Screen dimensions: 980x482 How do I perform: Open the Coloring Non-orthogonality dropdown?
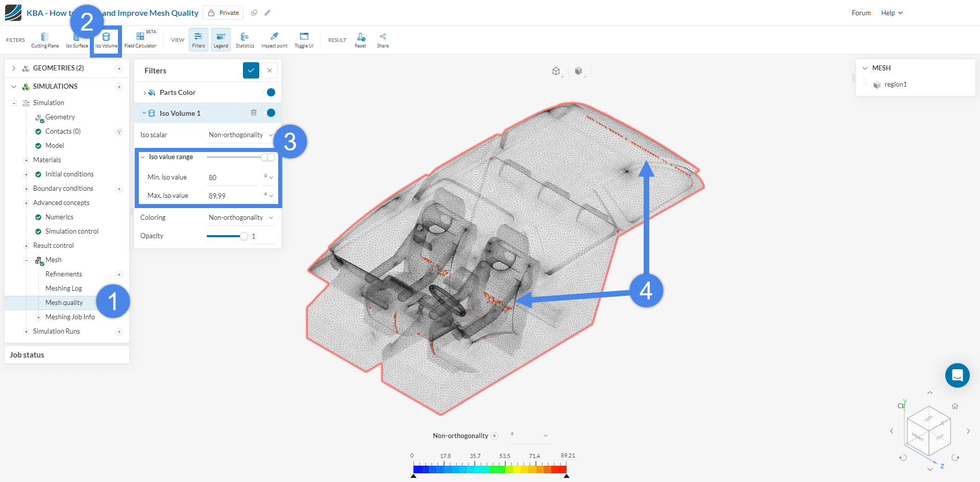click(x=240, y=218)
